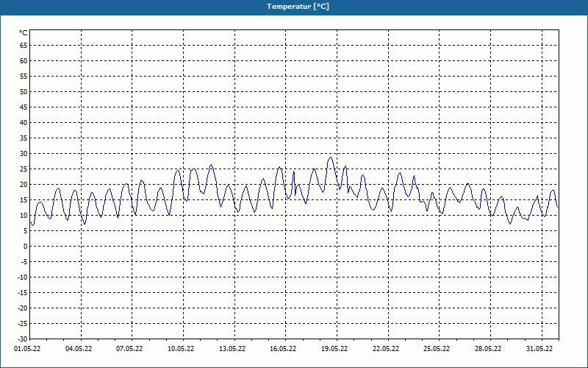Click the highest temperature peak near 19.05.22

tap(330, 158)
